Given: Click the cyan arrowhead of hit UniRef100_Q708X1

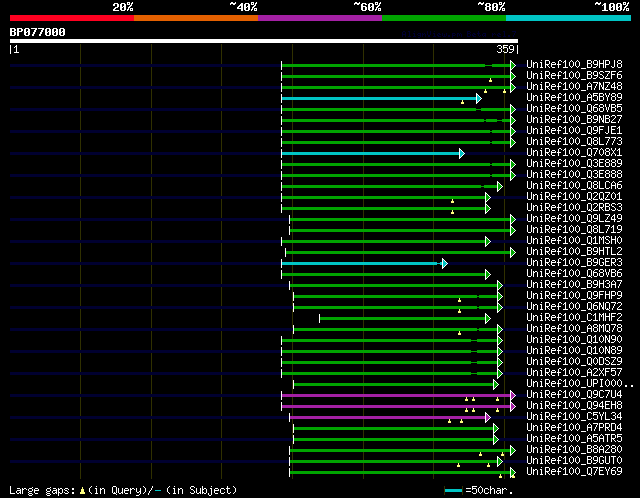Looking at the screenshot, I should click(461, 153).
